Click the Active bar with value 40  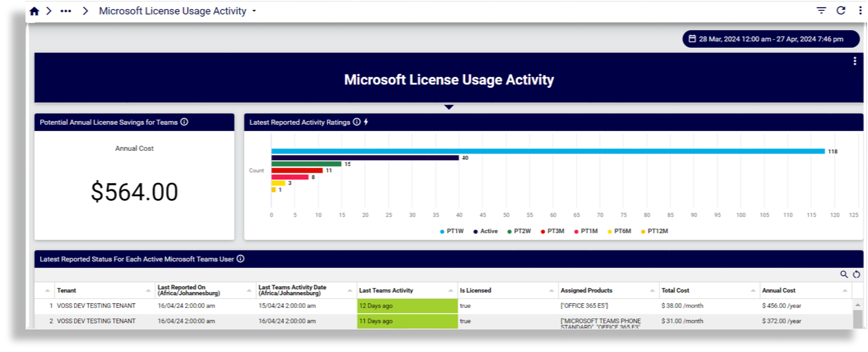[365, 158]
